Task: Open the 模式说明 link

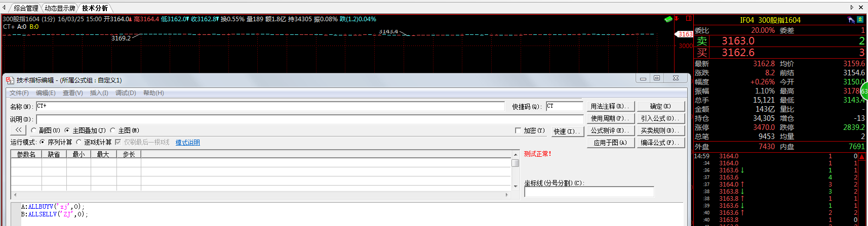Action: [187, 143]
